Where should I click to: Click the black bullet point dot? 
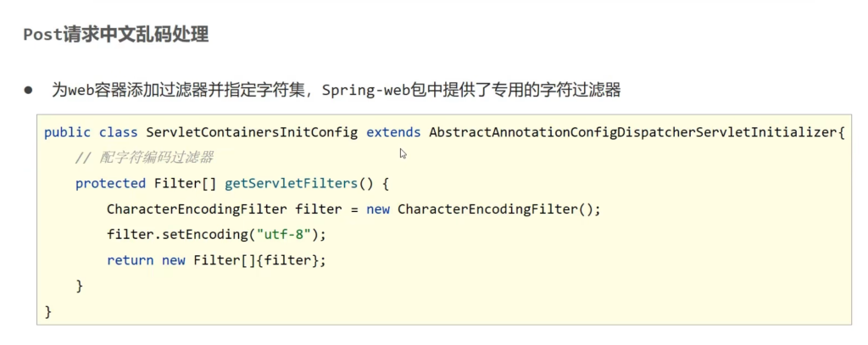(27, 89)
